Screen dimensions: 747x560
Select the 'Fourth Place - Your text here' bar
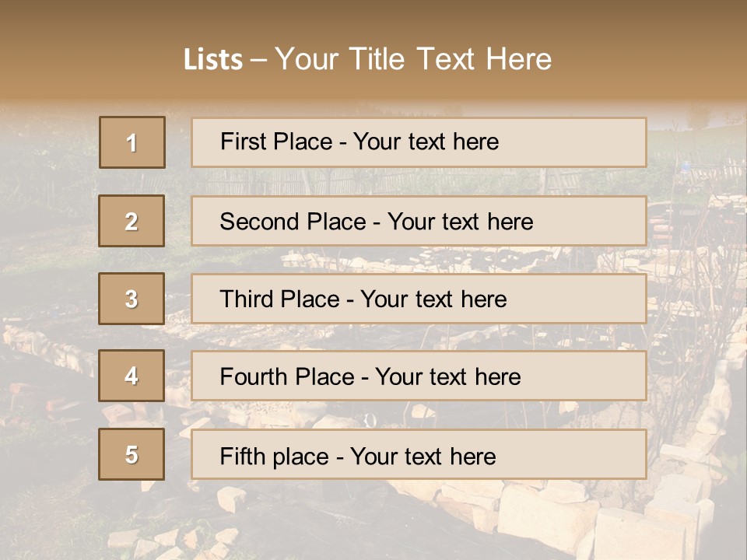coord(419,376)
